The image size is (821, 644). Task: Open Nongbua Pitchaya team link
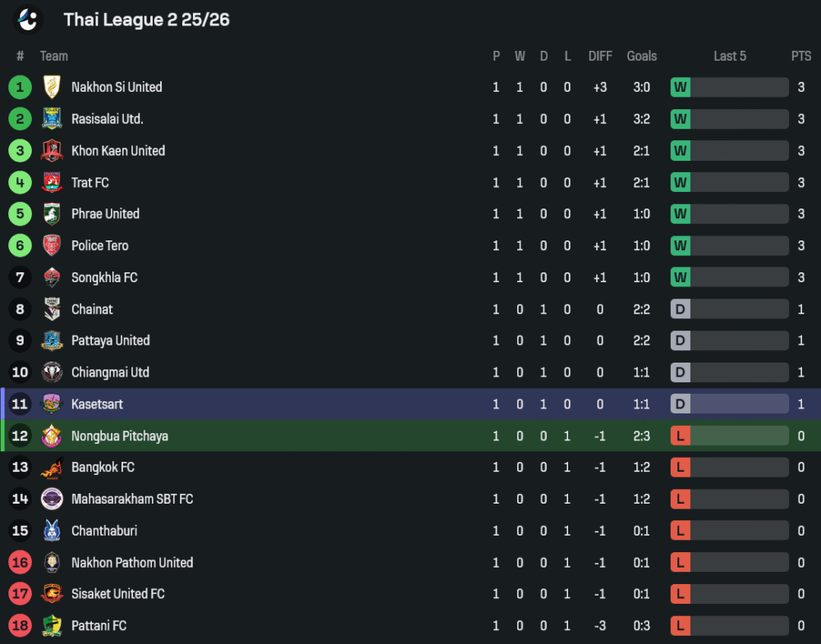click(119, 436)
